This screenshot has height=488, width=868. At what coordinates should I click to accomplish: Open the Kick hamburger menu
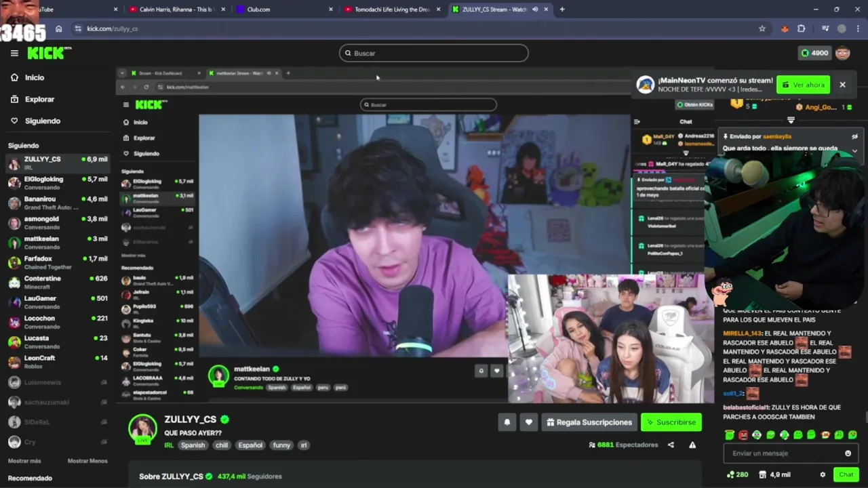click(x=14, y=53)
